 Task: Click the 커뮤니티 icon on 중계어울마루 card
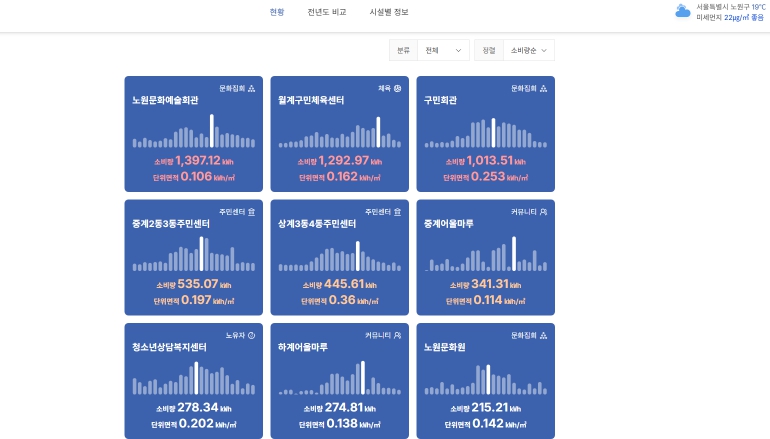pyautogui.click(x=543, y=212)
